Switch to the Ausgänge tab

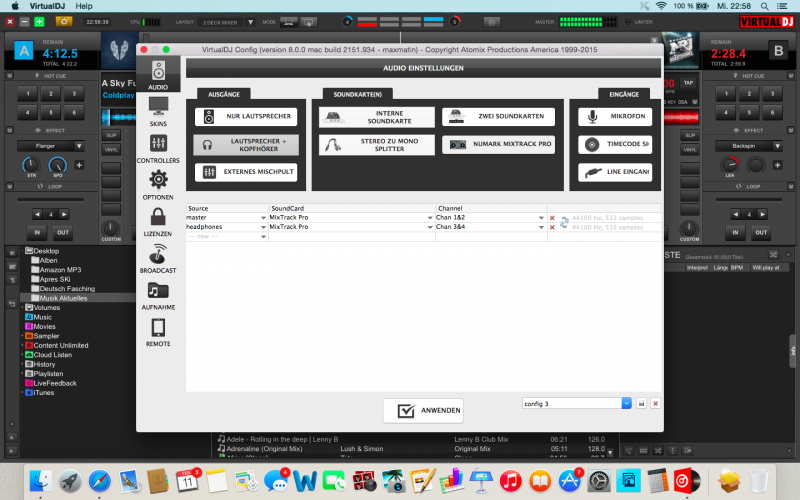coord(224,94)
